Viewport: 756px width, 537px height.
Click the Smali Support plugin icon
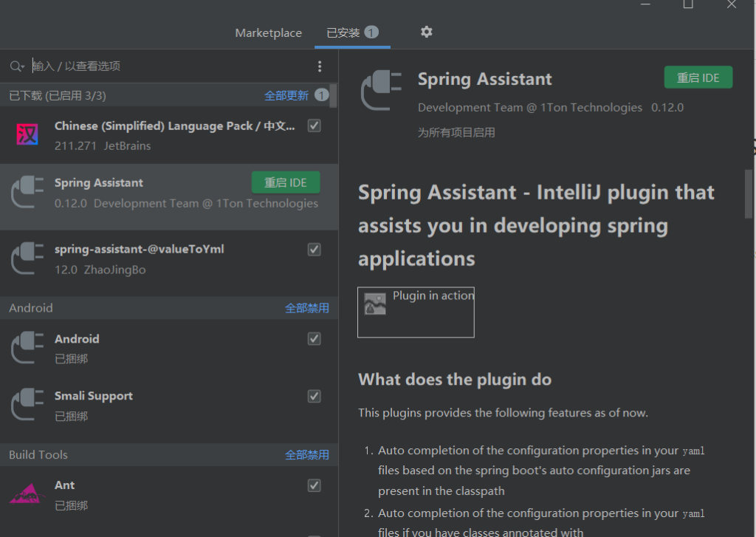27,405
